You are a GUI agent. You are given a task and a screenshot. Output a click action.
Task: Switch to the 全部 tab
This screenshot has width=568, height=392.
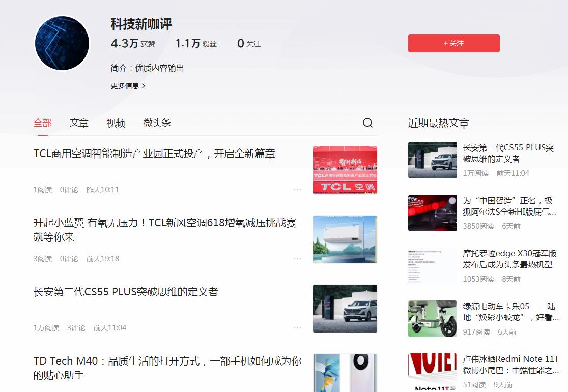point(43,123)
